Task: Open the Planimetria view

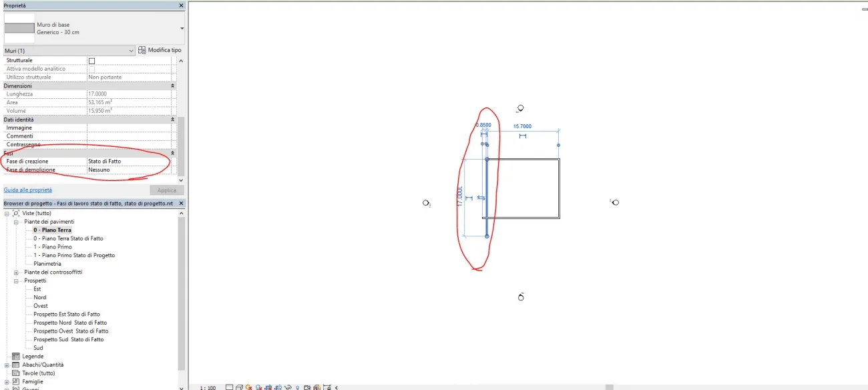Action: pyautogui.click(x=47, y=264)
